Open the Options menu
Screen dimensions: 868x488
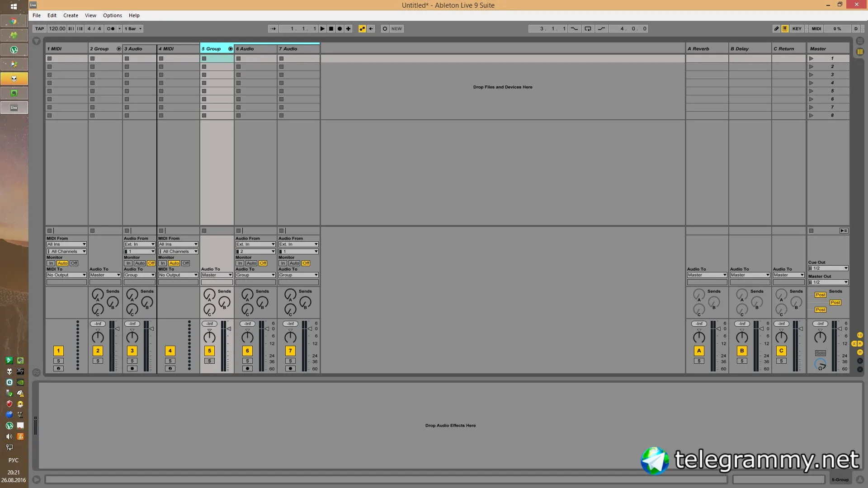point(112,15)
